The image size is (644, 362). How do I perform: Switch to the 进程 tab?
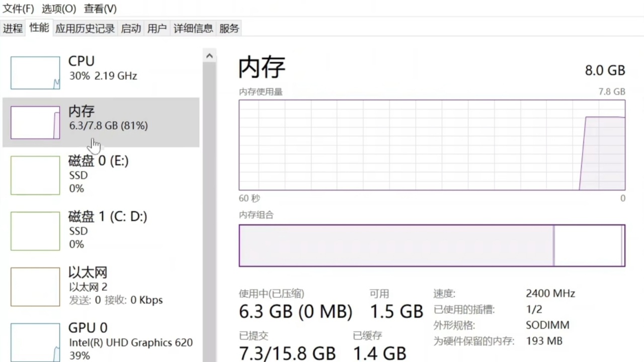13,29
